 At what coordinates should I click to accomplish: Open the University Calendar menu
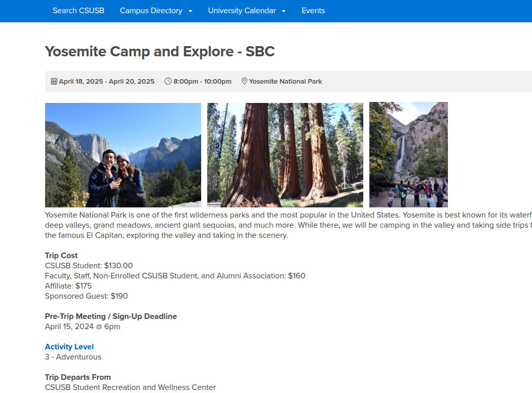pyautogui.click(x=242, y=11)
